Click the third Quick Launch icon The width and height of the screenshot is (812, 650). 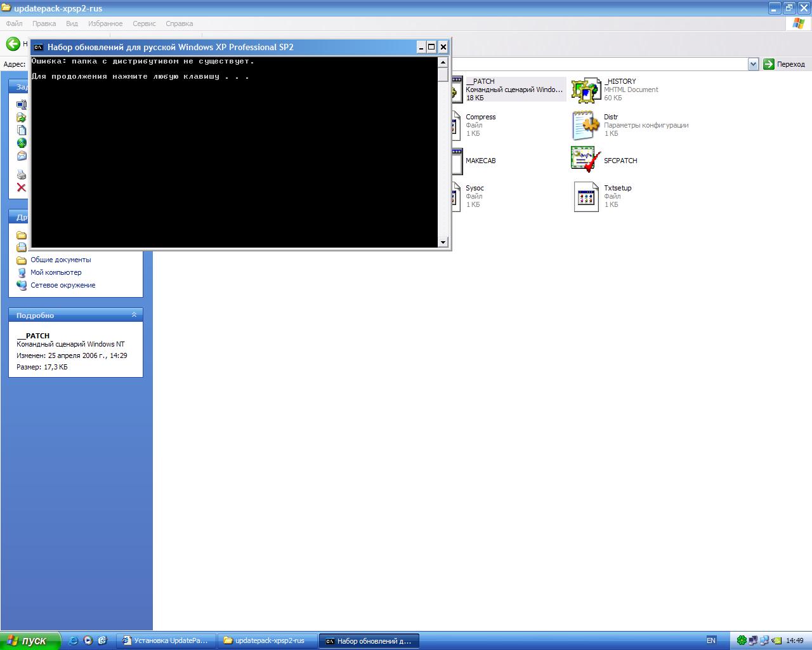(103, 640)
